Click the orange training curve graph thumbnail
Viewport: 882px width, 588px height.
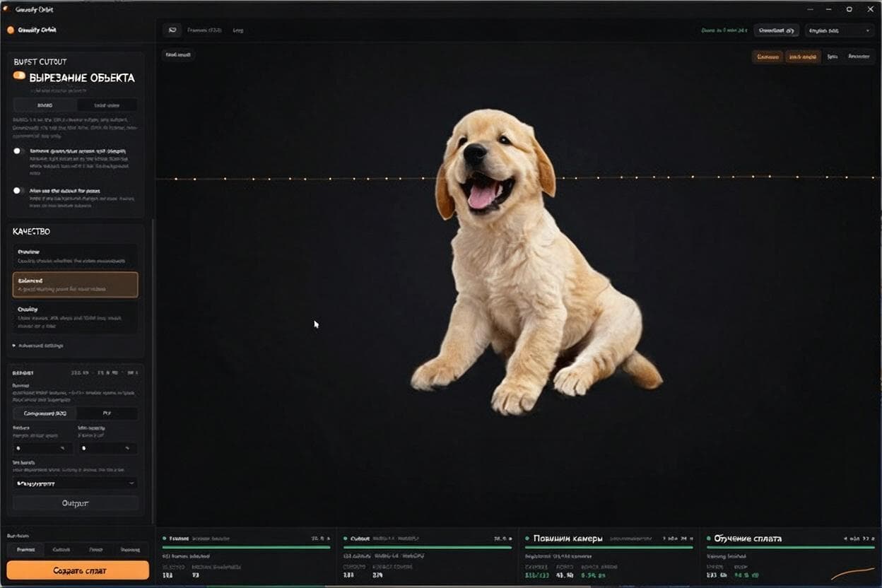[x=853, y=573]
